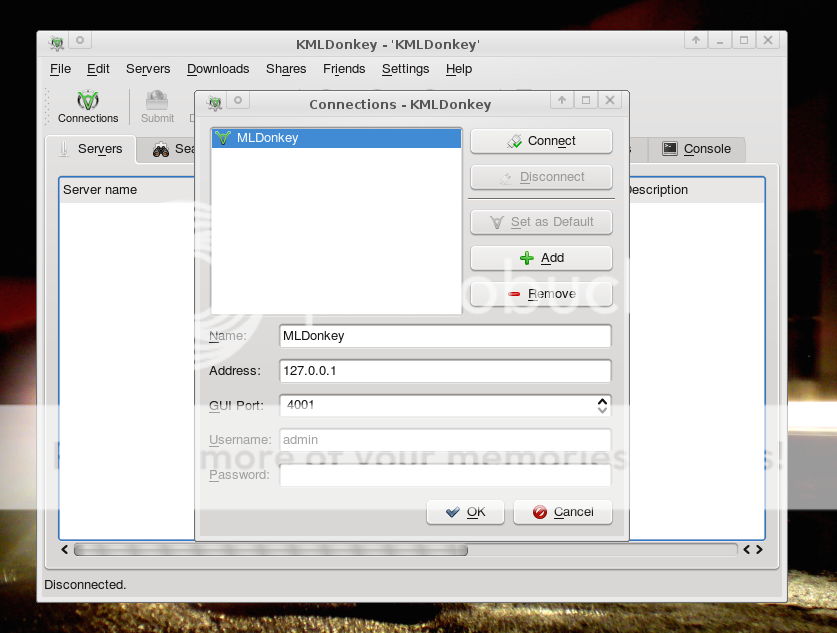Add a new connection
The width and height of the screenshot is (837, 633).
[541, 258]
